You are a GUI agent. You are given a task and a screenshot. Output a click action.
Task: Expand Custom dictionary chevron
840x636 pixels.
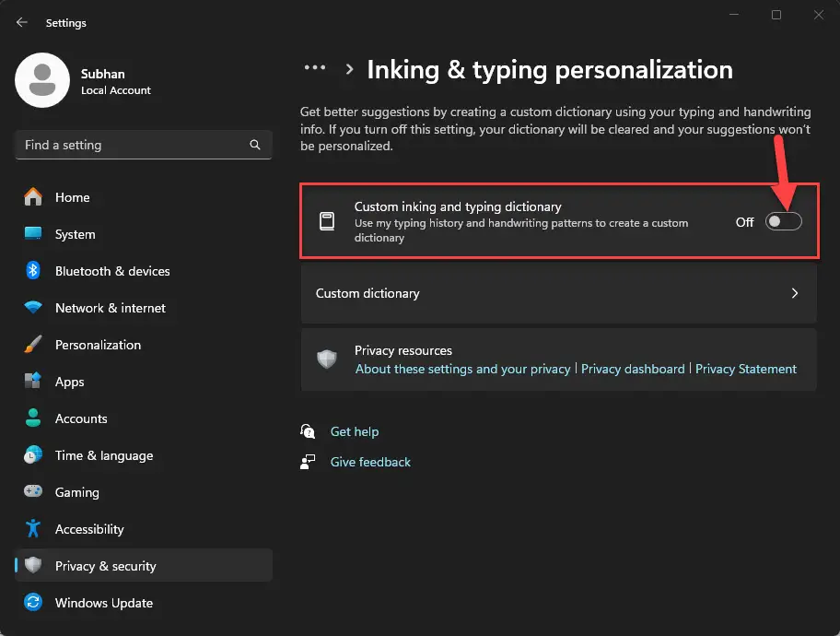795,293
